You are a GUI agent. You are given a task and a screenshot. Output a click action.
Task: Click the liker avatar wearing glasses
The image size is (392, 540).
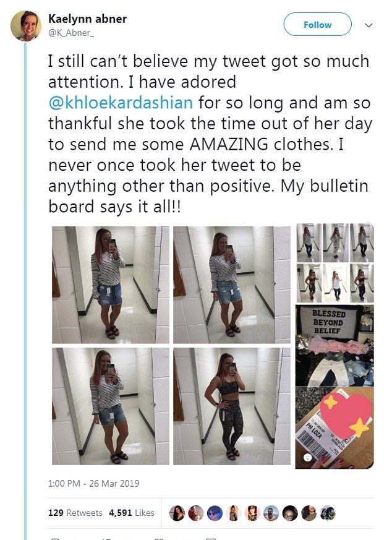point(290,513)
